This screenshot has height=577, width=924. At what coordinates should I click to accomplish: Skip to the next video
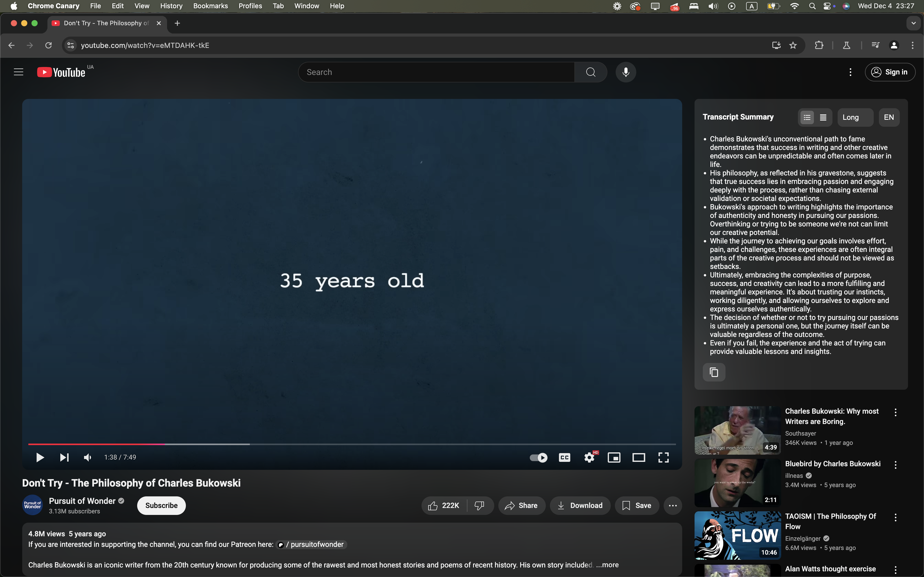pyautogui.click(x=64, y=457)
